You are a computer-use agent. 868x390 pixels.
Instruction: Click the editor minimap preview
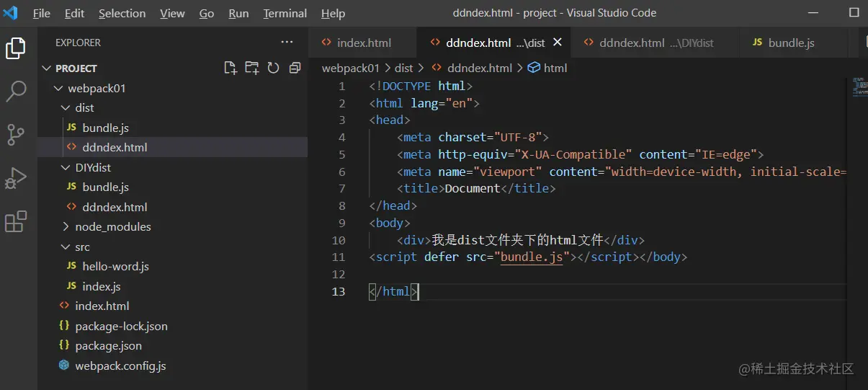[859, 87]
